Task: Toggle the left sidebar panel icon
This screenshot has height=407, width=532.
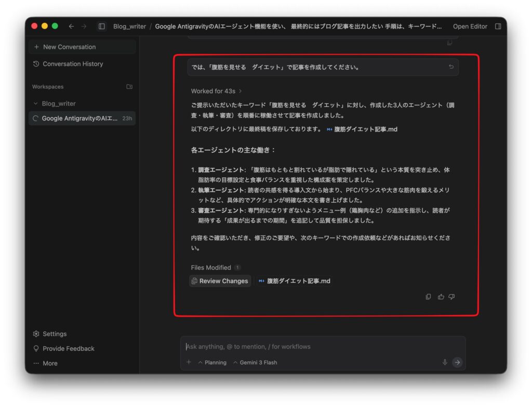Action: click(x=102, y=27)
